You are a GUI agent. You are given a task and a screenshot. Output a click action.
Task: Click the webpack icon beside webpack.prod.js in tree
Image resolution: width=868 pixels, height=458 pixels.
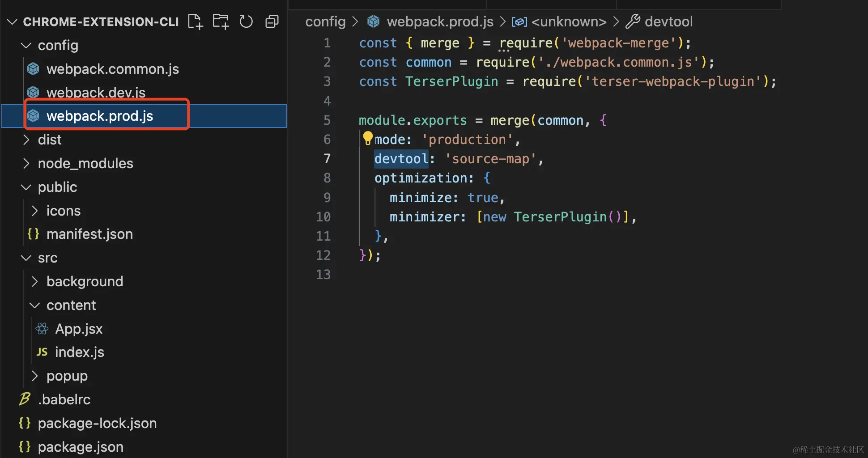coord(33,116)
